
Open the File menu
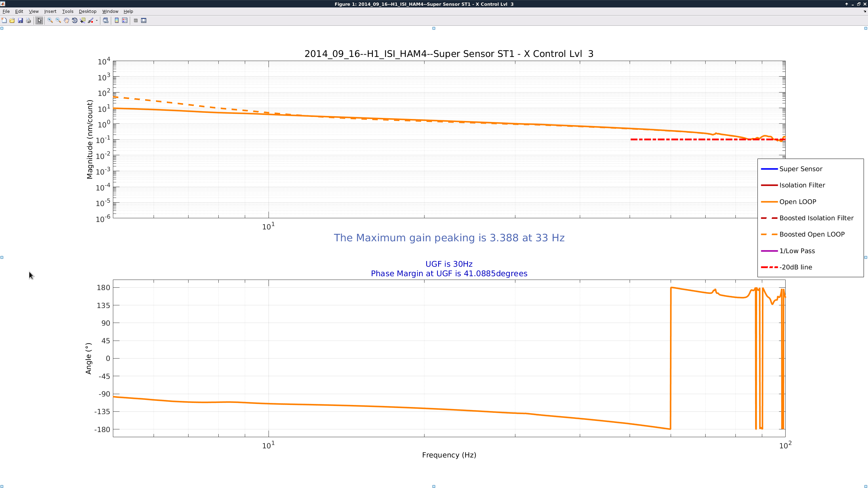[6, 11]
